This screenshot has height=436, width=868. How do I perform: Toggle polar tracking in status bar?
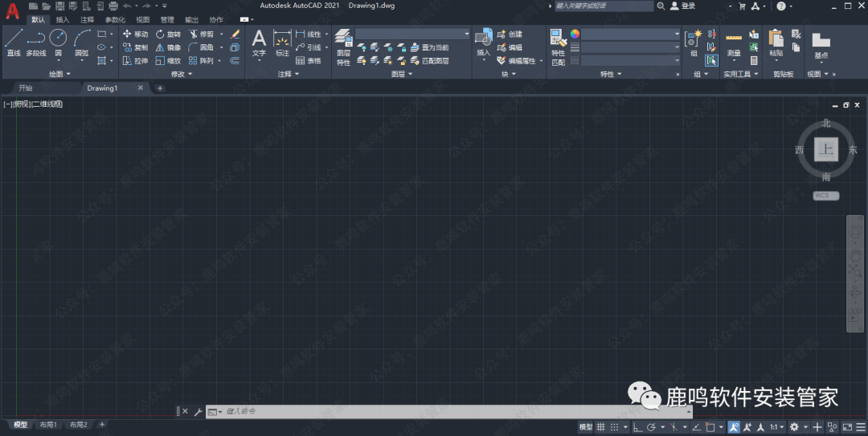click(652, 427)
